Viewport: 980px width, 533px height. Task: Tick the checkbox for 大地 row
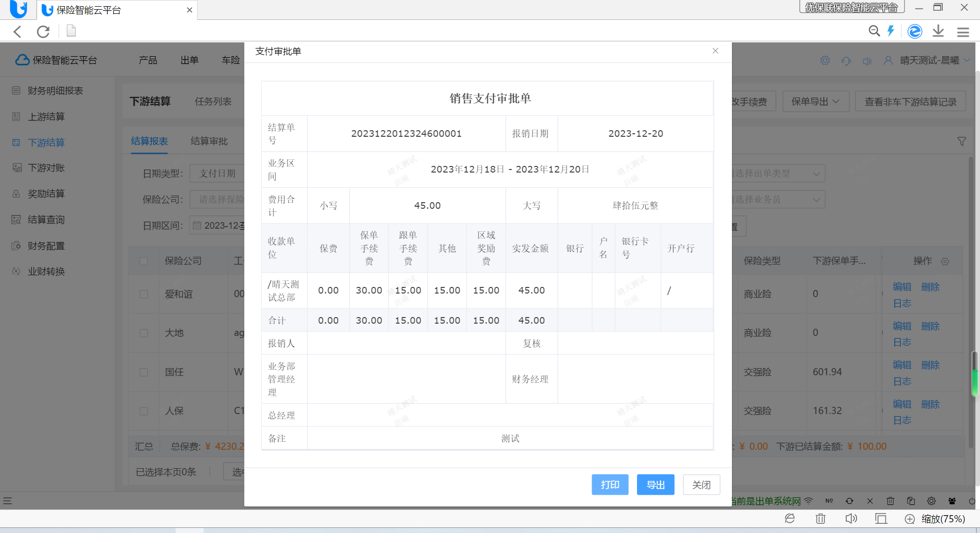pyautogui.click(x=143, y=333)
